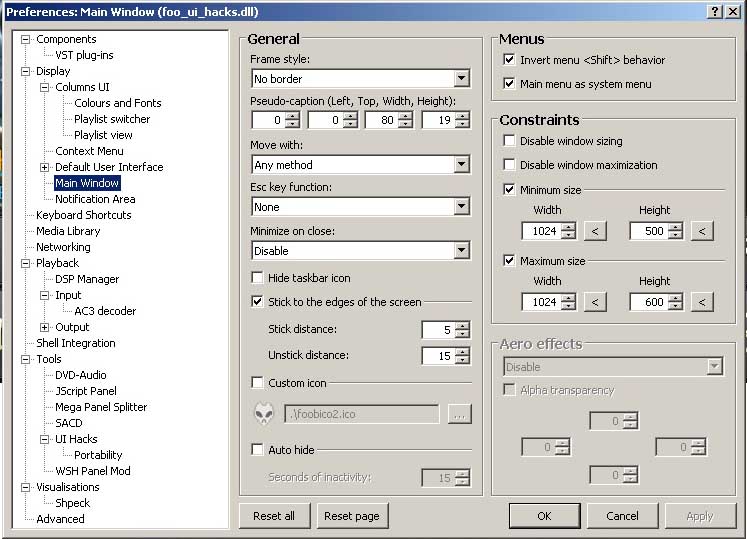
Task: Click the Help question mark button
Action: point(716,10)
